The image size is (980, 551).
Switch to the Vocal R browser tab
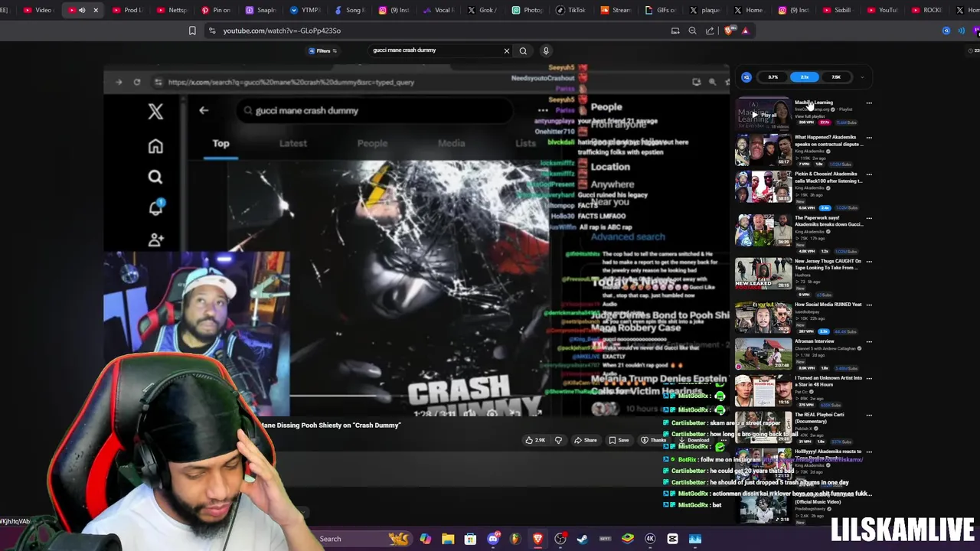point(438,10)
